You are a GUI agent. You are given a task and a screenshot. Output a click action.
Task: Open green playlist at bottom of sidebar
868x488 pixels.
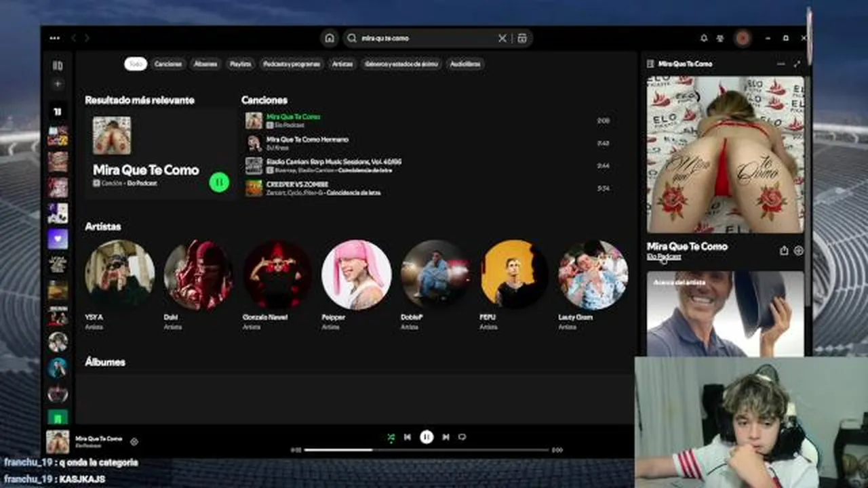[x=58, y=417]
